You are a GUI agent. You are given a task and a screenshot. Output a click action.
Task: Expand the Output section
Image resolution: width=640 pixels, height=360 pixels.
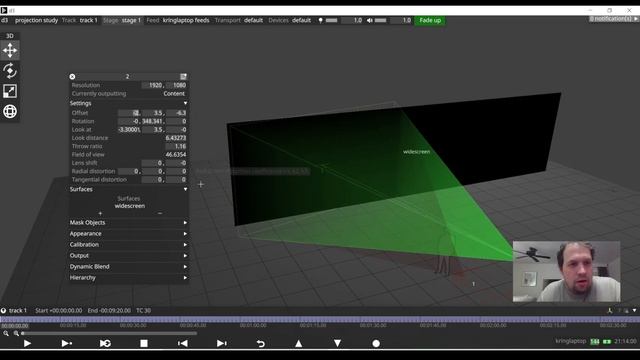[185, 256]
